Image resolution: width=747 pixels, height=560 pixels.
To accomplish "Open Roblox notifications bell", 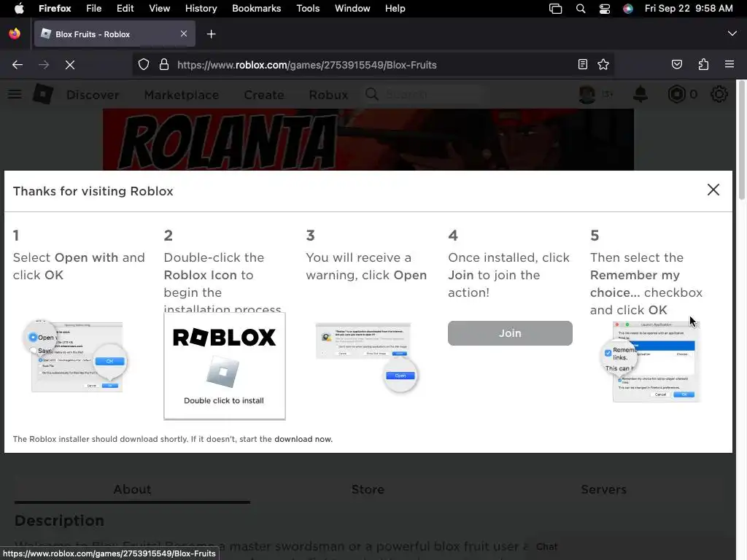I will pyautogui.click(x=640, y=94).
